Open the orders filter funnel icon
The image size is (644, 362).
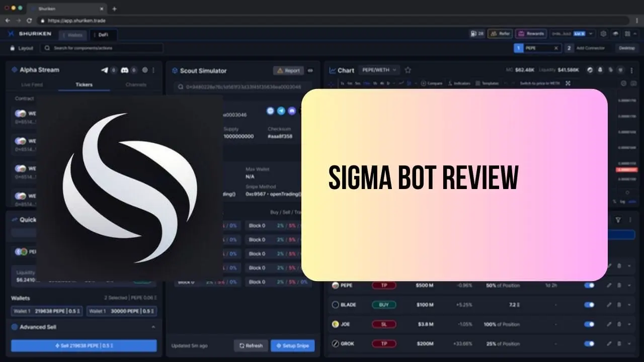(618, 220)
